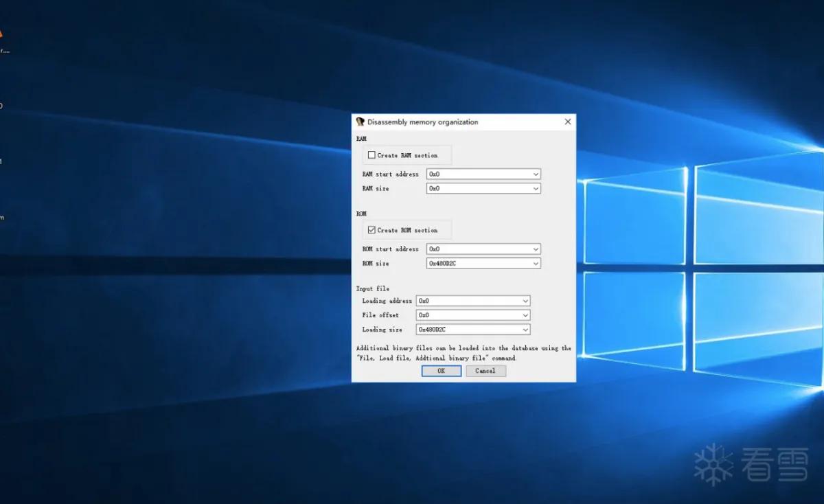Dismiss the dialog with the Cancel button

pos(485,371)
